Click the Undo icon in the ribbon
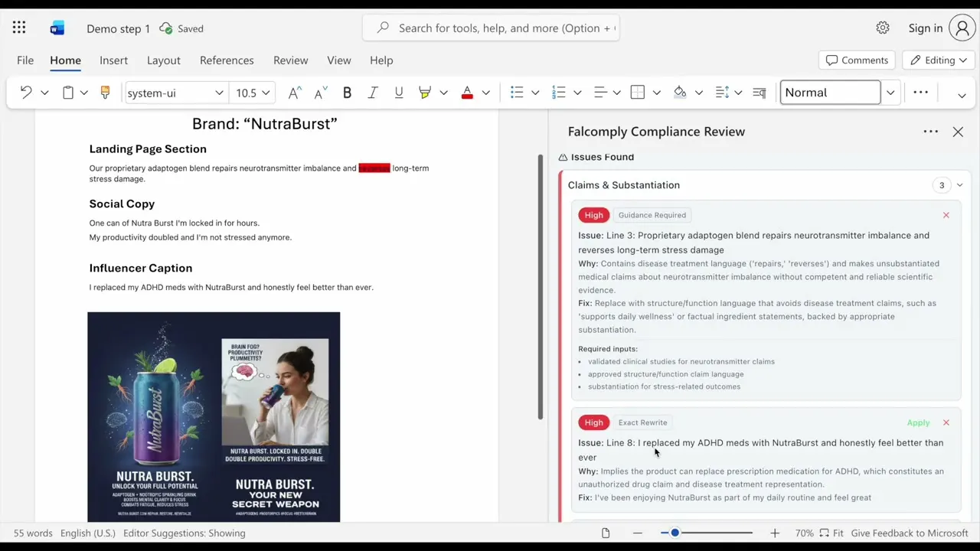 click(26, 93)
